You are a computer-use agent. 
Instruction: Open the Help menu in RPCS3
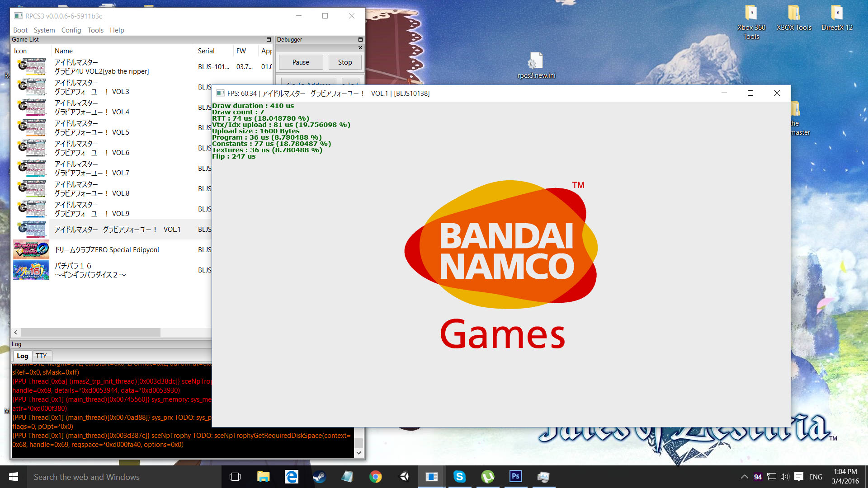117,30
